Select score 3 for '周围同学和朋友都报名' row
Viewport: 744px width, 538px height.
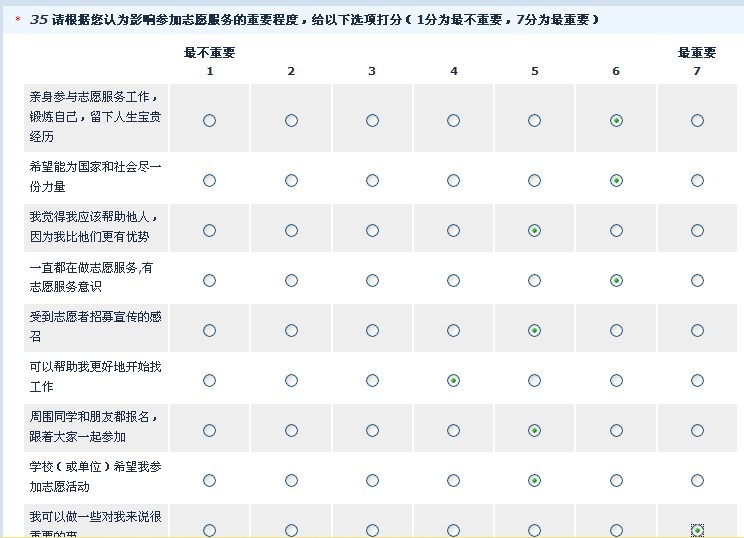(x=372, y=430)
